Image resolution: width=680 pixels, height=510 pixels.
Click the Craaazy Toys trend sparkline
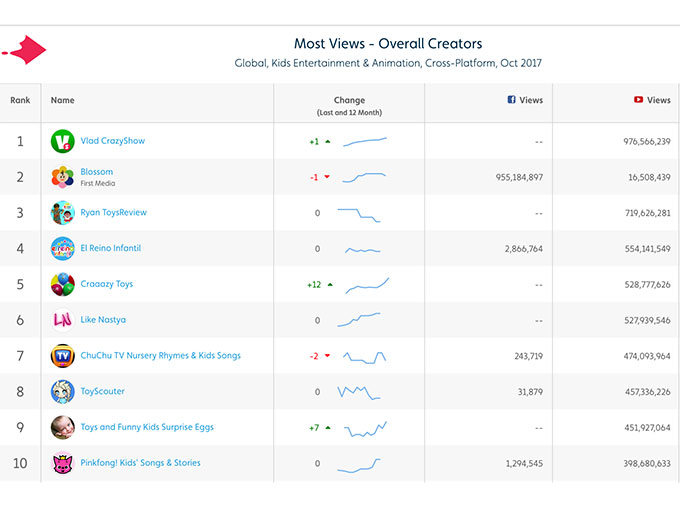pos(367,286)
